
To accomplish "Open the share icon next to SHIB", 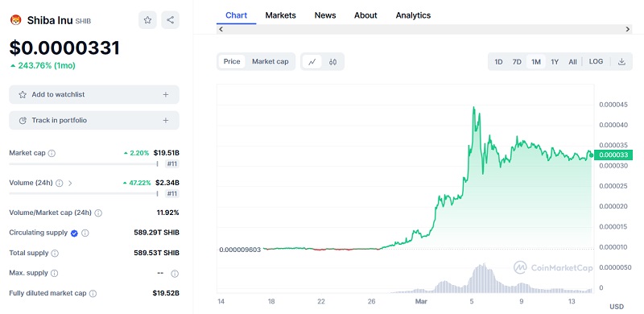I will tap(170, 20).
